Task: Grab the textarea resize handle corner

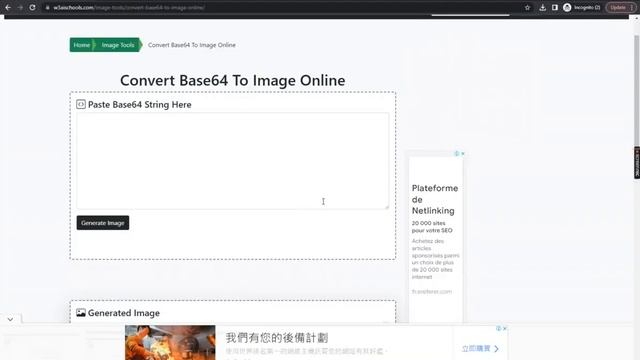Action: [x=387, y=207]
